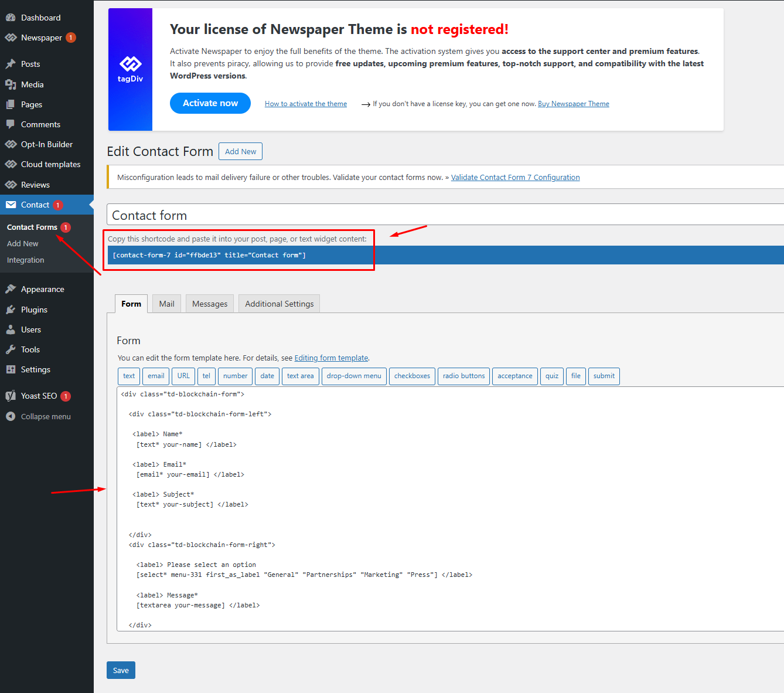
Task: Open Editing form template link
Action: tap(331, 358)
